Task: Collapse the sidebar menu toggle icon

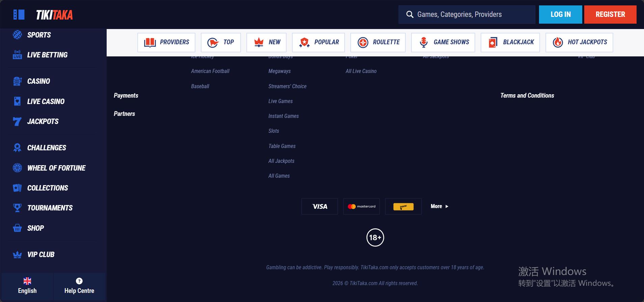Action: 19,15
